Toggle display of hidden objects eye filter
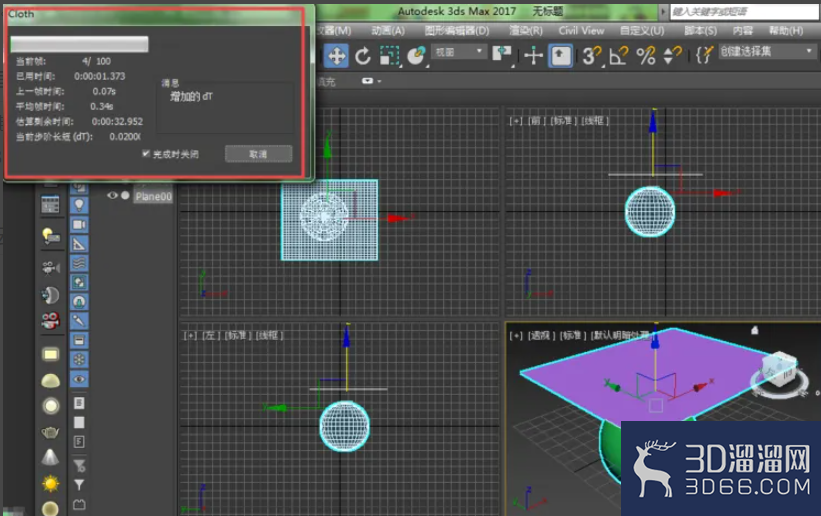Image resolution: width=821 pixels, height=516 pixels. [79, 379]
